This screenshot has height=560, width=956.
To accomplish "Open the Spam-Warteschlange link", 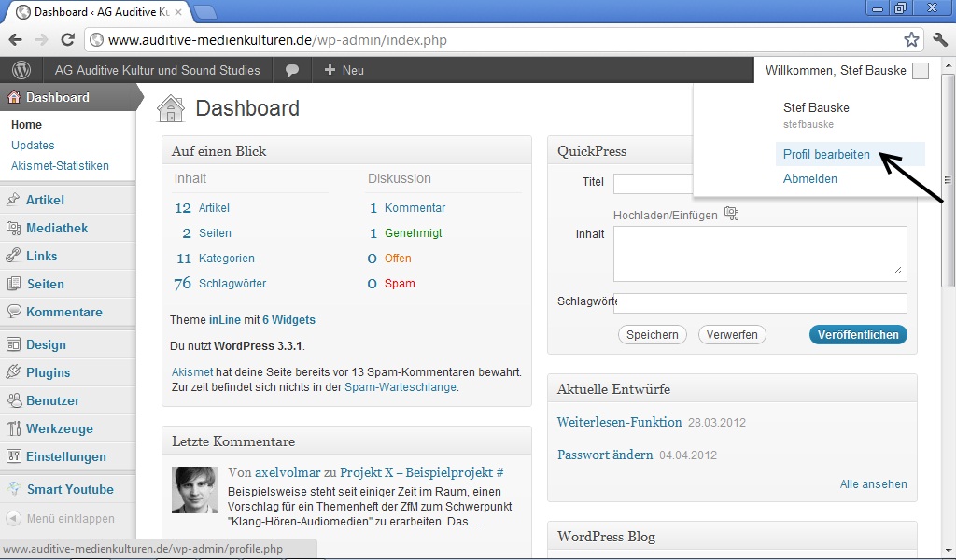I will (x=400, y=387).
